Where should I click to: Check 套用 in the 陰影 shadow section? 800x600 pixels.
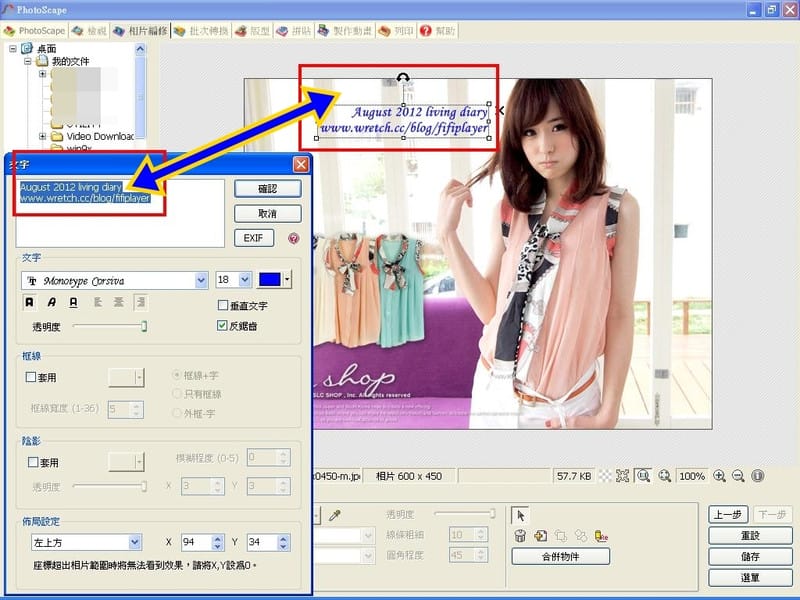(x=31, y=463)
